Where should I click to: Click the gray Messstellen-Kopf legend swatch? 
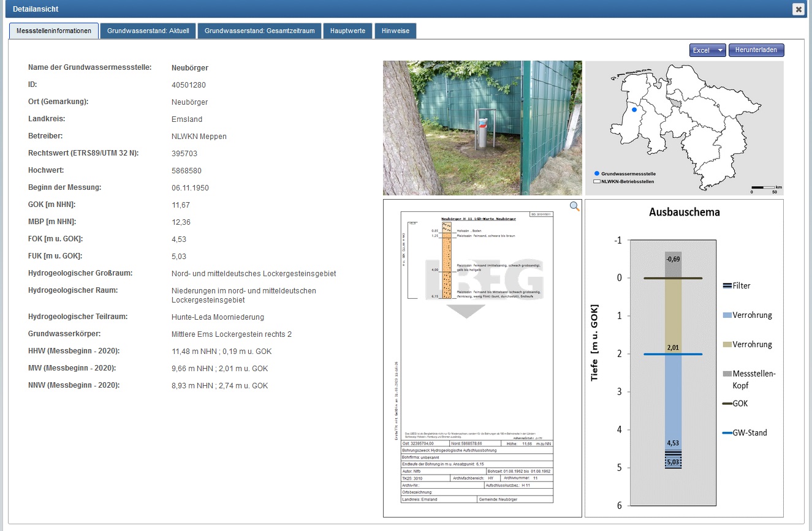[727, 374]
